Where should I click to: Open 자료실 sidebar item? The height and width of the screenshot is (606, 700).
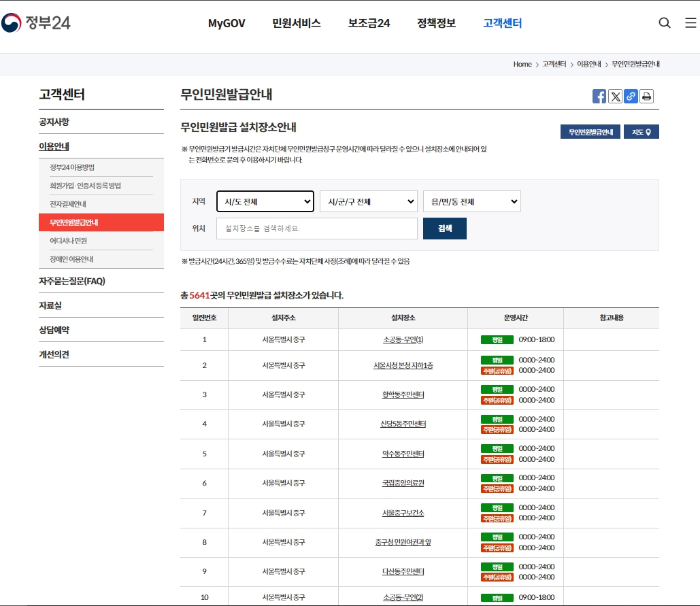(x=50, y=305)
